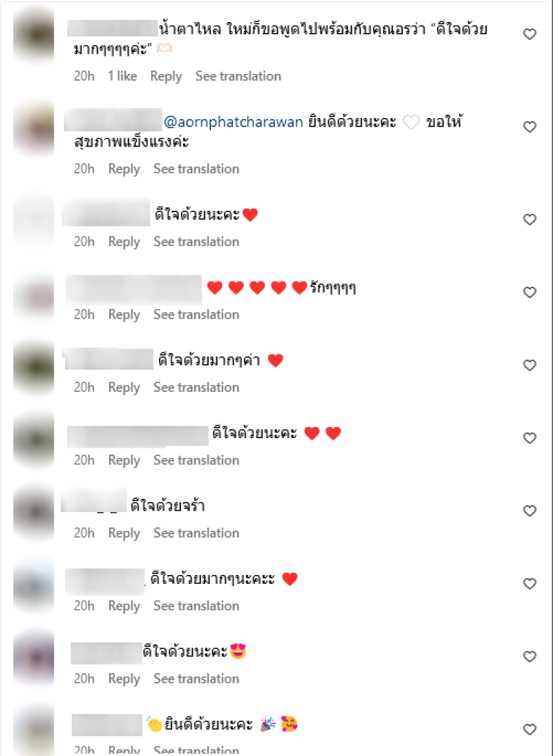553x756 pixels.
Task: See translation of ดีใจด้วยจร้า comment
Action: tap(196, 533)
